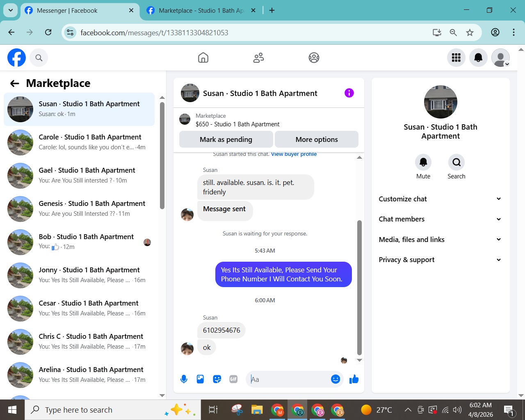
Task: Open the Chrome tab search dropdown
Action: pyautogui.click(x=10, y=10)
